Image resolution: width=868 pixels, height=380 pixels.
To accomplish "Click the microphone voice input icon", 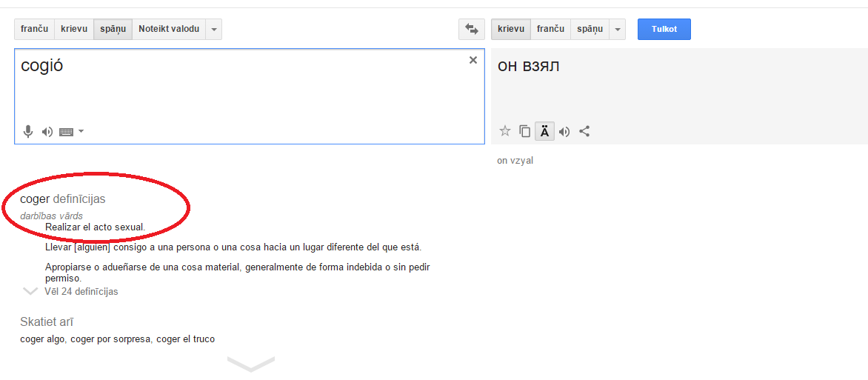I will pos(27,131).
